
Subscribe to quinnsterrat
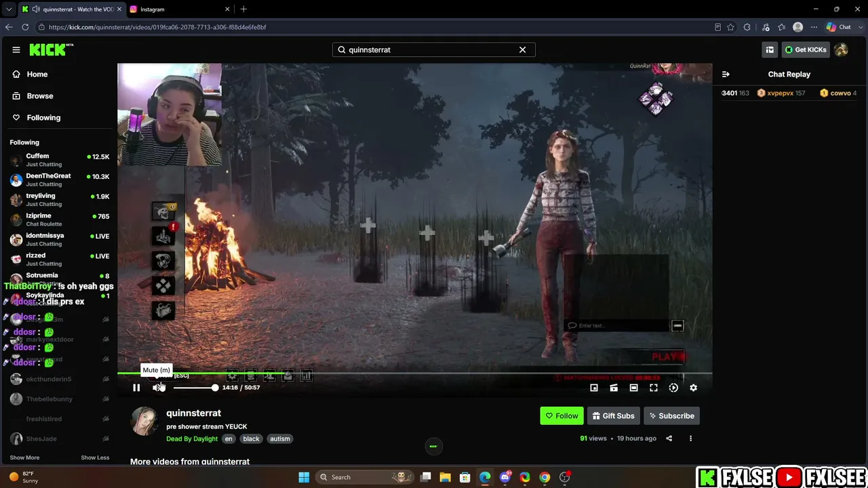pyautogui.click(x=671, y=416)
